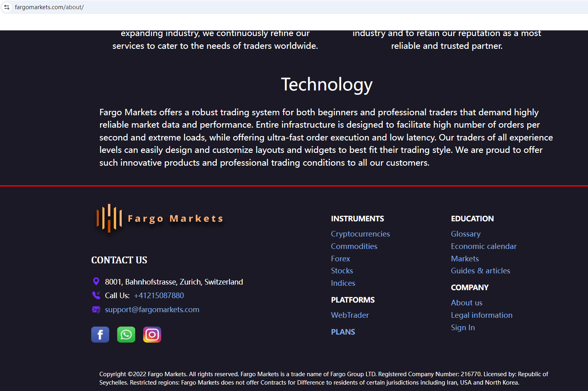
Task: Open the Facebook social icon
Action: [x=100, y=335]
